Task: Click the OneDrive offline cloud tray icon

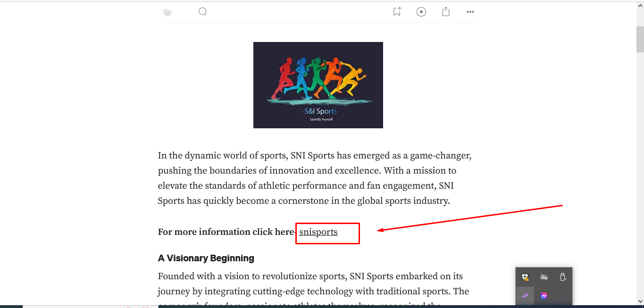Action: click(544, 277)
